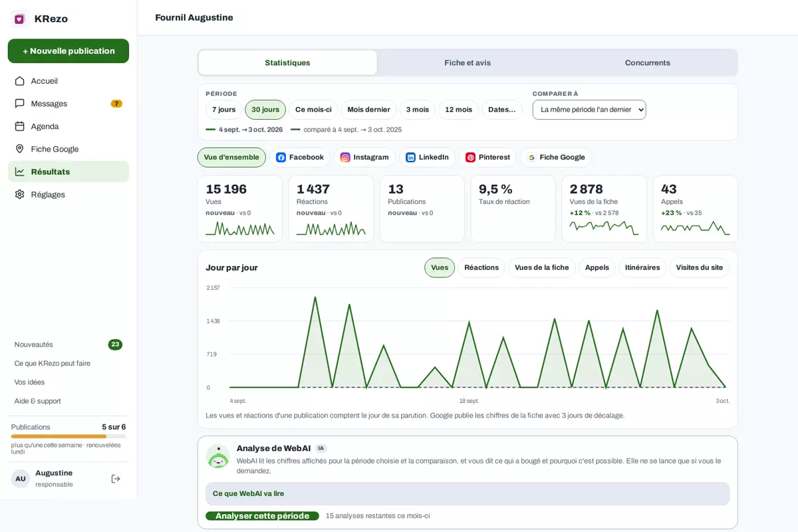Image resolution: width=798 pixels, height=532 pixels.
Task: Click the Publications quota progress bar
Action: coord(68,436)
